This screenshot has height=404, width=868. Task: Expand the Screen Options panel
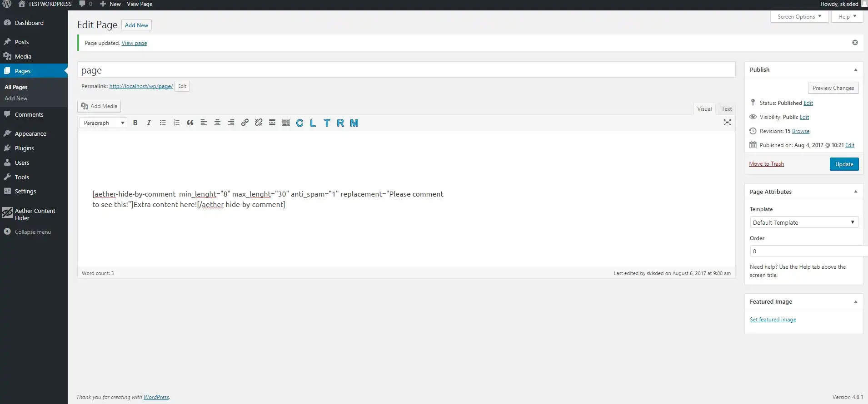click(x=799, y=16)
